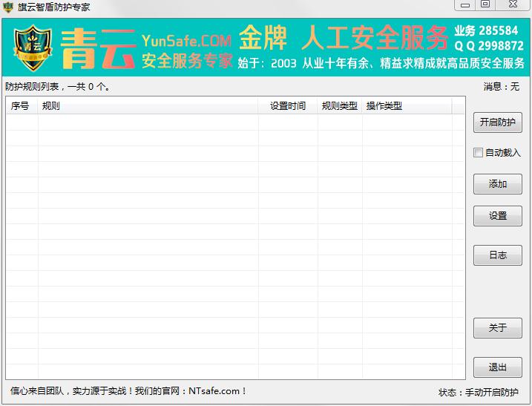Open the 关于 about button
Image resolution: width=532 pixels, height=406 pixels.
click(497, 328)
